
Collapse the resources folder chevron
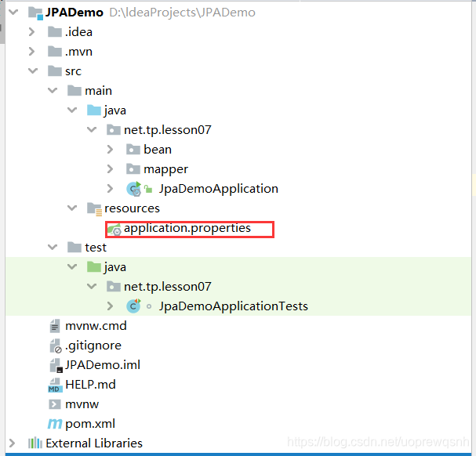tap(72, 208)
